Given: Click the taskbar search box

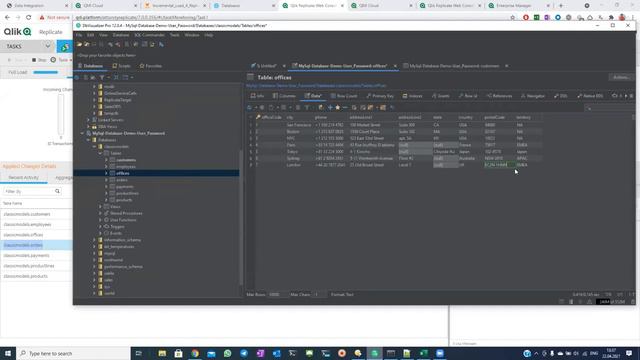Looking at the screenshot, I should click(x=73, y=353).
